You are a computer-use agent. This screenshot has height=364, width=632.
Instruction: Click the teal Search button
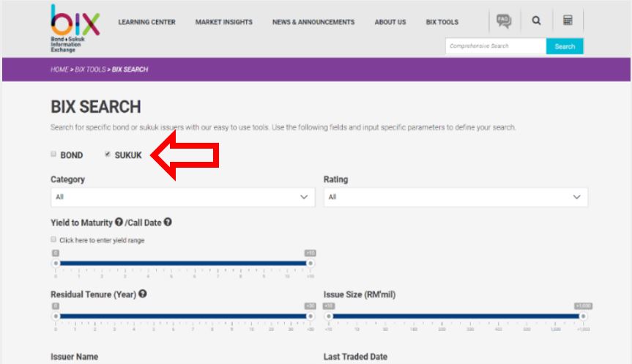(565, 46)
